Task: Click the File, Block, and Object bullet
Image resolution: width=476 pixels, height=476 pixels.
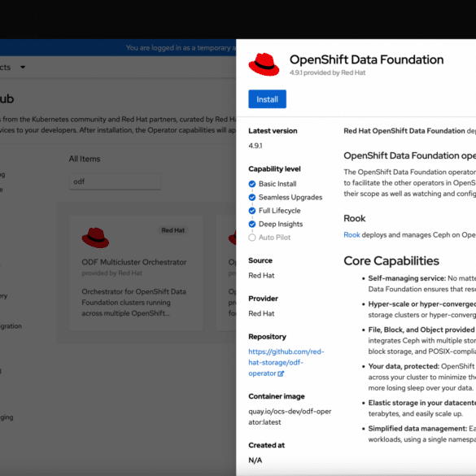Action: (x=422, y=340)
